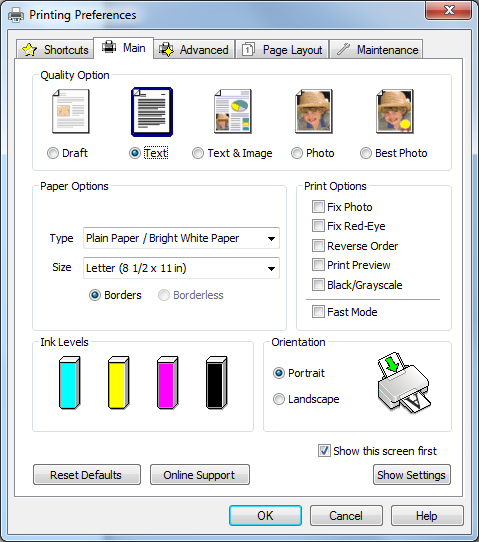The width and height of the screenshot is (479, 542).
Task: Choose the Photo quality thumbnail icon
Action: [x=314, y=111]
